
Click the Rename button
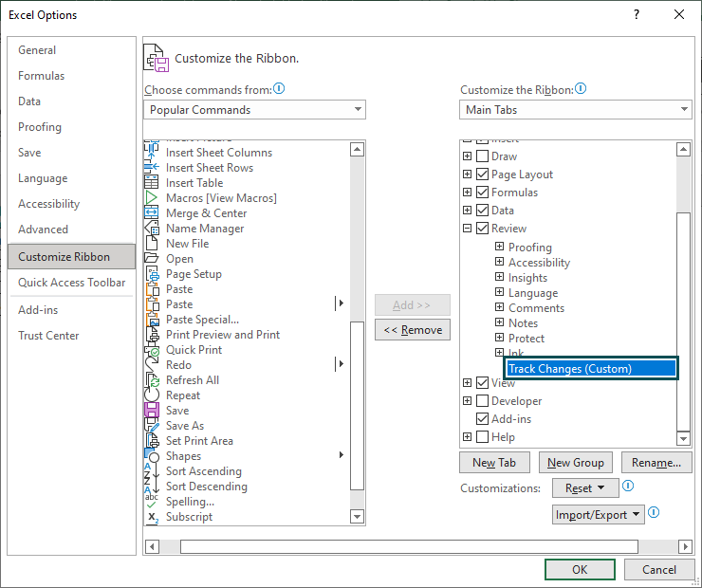tap(656, 463)
